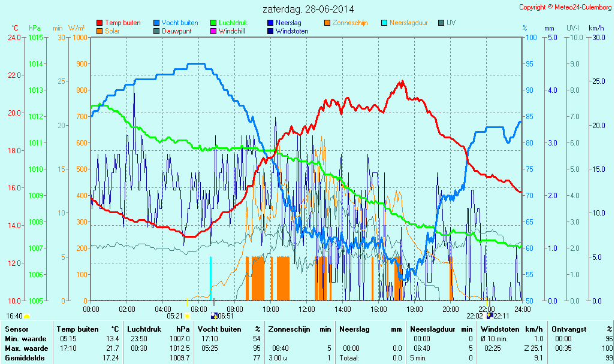This screenshot has width=615, height=364.
Task: Click the sun icon next to 05:21
Action: (188, 316)
